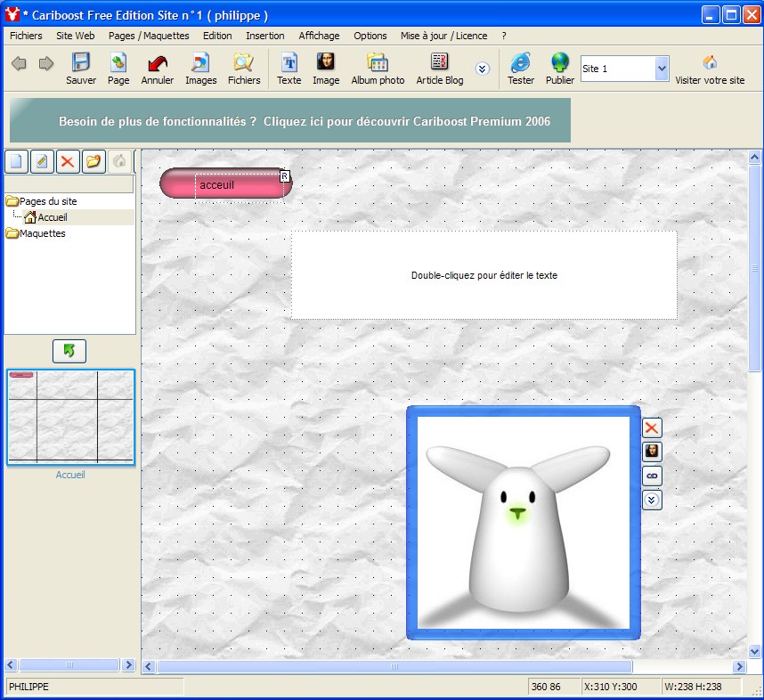The image size is (764, 700).
Task: Insert a Texte block
Action: (289, 69)
